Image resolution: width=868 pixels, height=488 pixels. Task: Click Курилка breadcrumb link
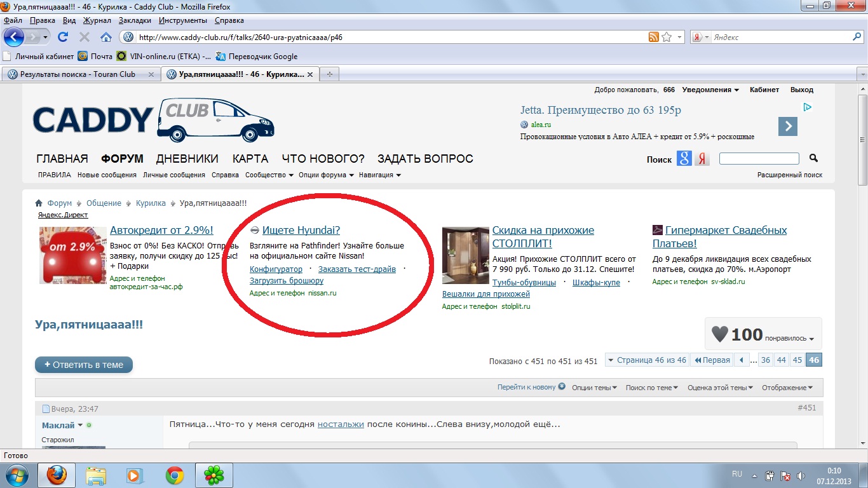151,203
